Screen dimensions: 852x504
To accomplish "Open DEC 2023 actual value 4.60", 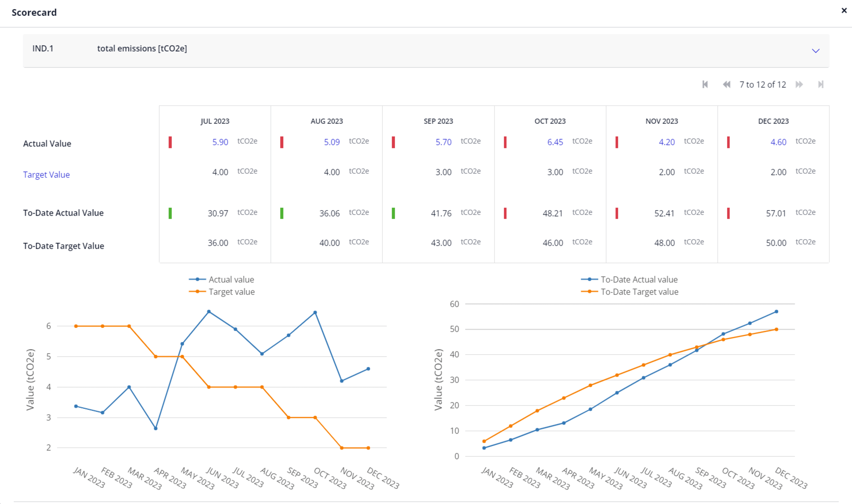I will [x=778, y=142].
